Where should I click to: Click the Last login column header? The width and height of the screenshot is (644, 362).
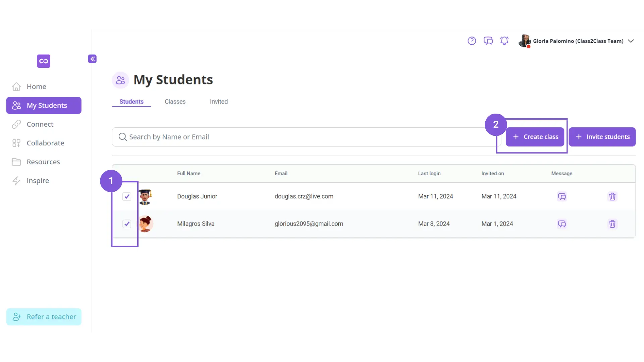click(x=429, y=173)
